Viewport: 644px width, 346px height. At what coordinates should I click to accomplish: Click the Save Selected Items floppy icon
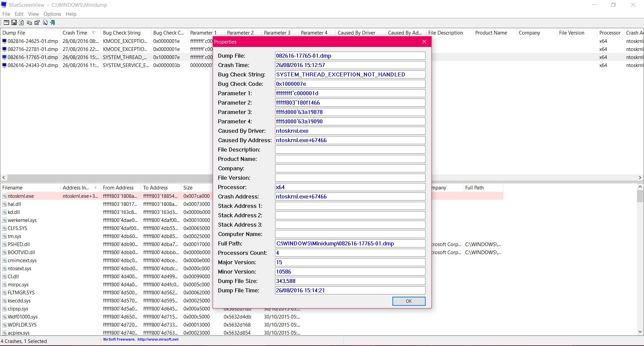(x=14, y=22)
